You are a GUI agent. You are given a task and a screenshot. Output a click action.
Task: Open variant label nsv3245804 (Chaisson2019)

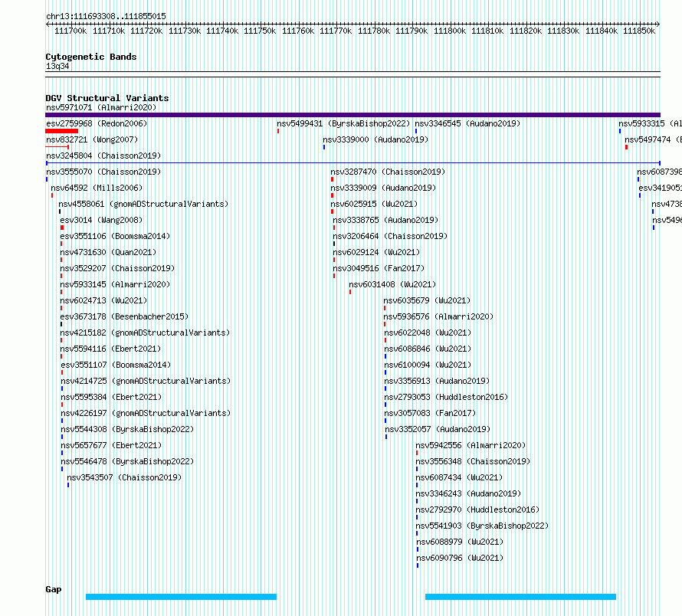tap(103, 156)
